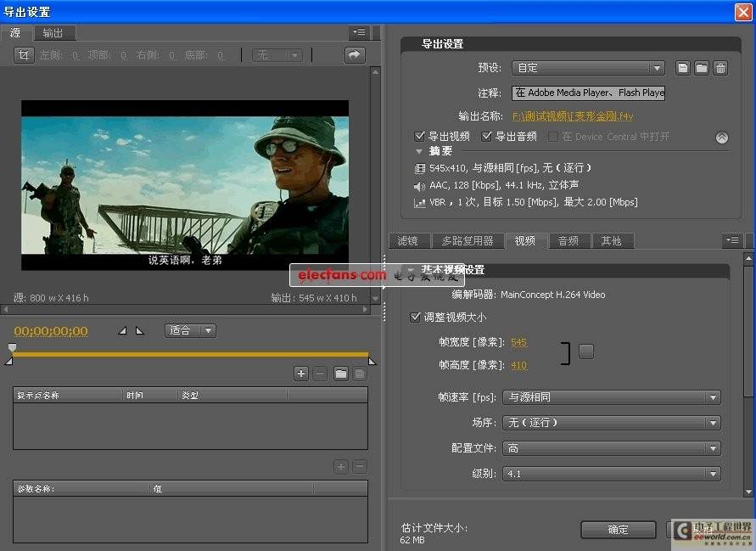756x551 pixels.
Task: Open the 预设 preset dropdown
Action: pos(587,68)
